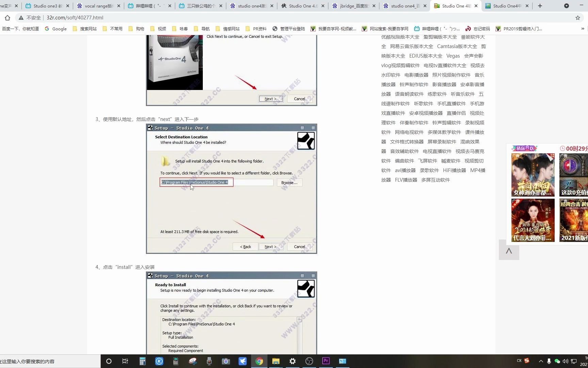Close the 'Studio one3' tab
Viewport: 588px width, 368px height.
click(67, 6)
